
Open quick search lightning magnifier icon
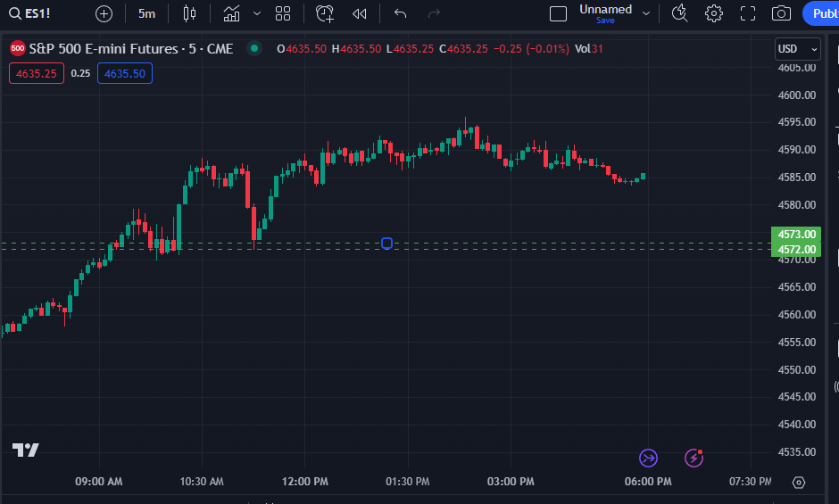[679, 13]
